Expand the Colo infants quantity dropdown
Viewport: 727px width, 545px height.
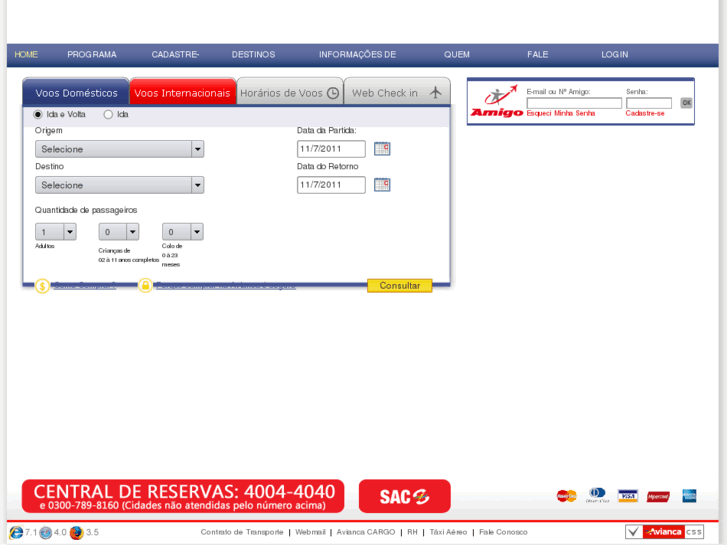point(183,232)
